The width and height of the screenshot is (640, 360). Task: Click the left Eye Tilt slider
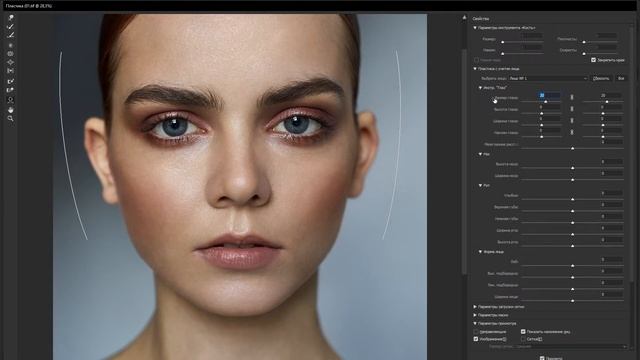[542, 137]
